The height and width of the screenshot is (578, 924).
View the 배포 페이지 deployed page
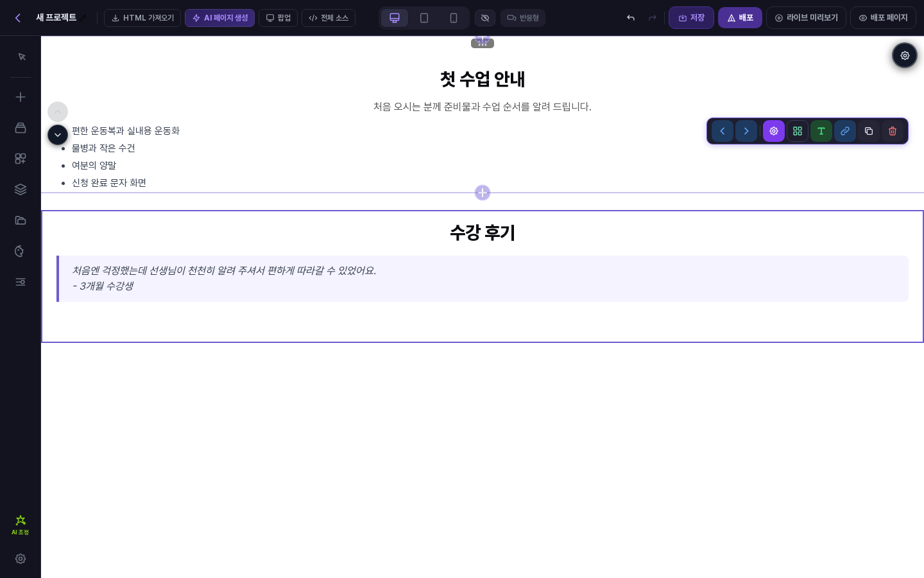point(883,18)
